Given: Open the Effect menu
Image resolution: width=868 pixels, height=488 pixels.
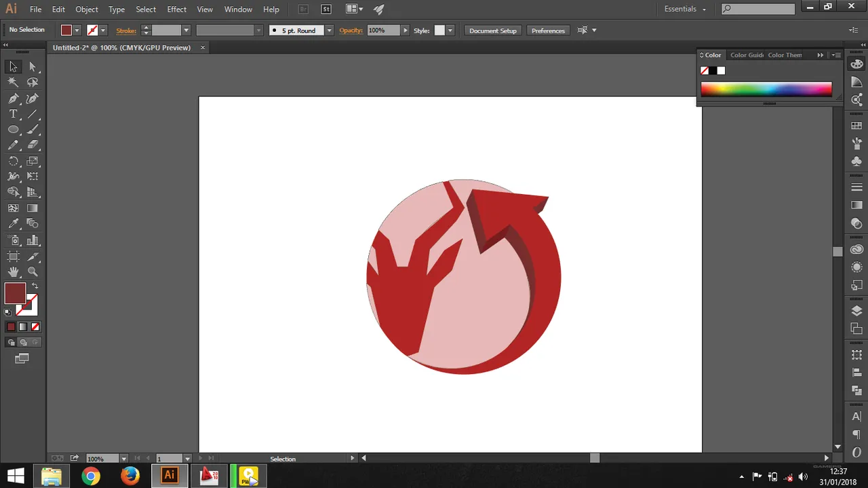Looking at the screenshot, I should [177, 10].
